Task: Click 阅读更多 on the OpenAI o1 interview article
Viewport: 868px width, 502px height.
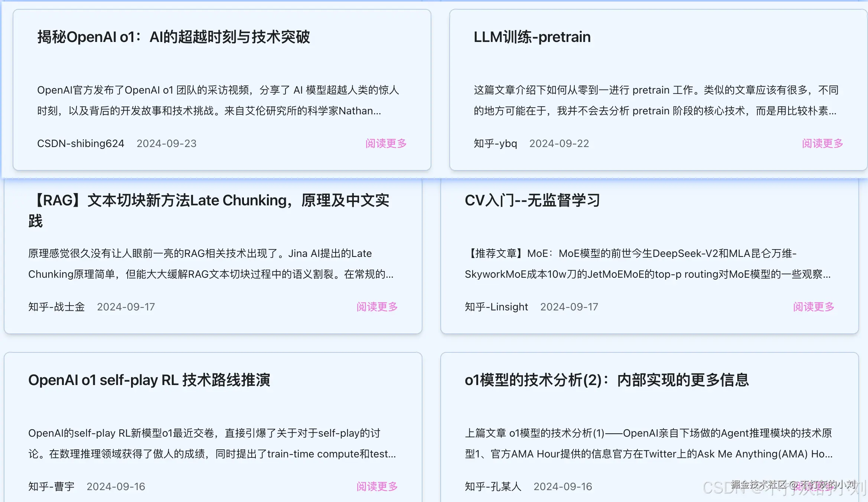Action: [385, 144]
